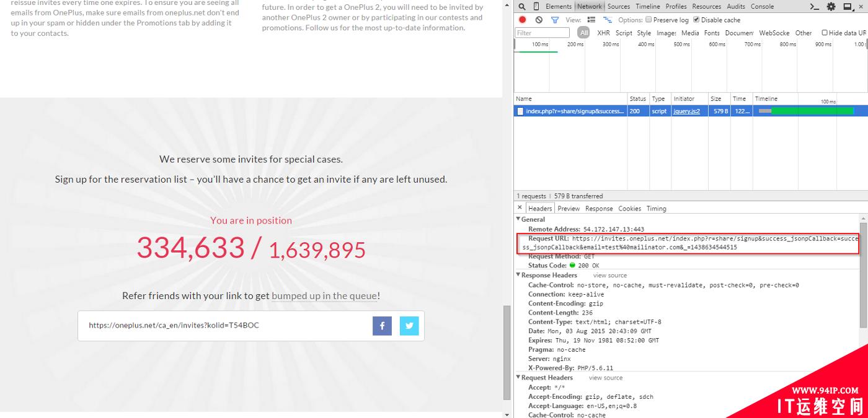
Task: Select the Network panel tab
Action: click(589, 6)
